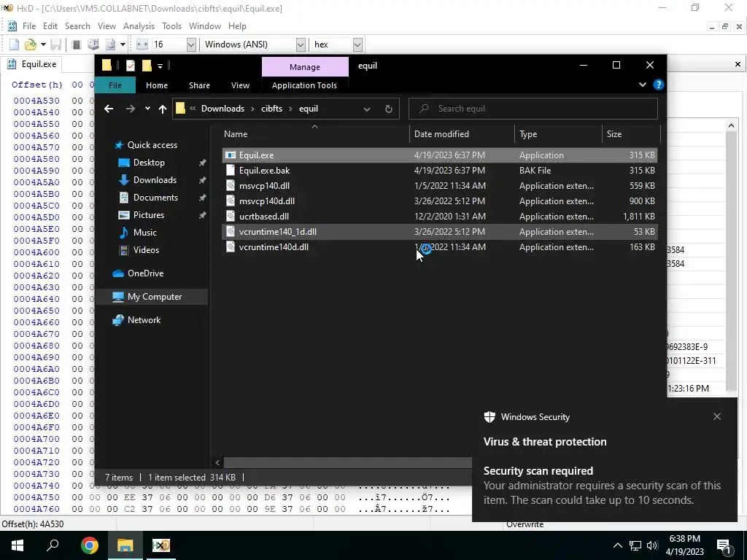Open Application Tools ribbon tab
This screenshot has width=747, height=560.
click(304, 85)
